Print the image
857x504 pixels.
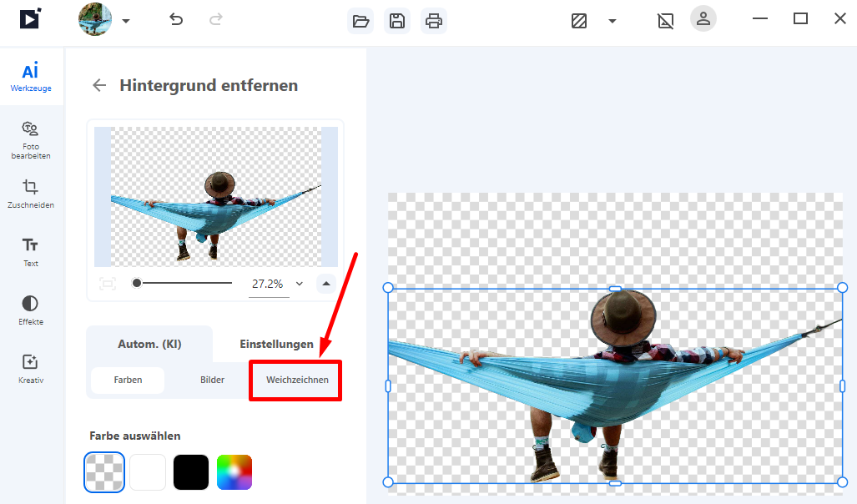coord(434,22)
